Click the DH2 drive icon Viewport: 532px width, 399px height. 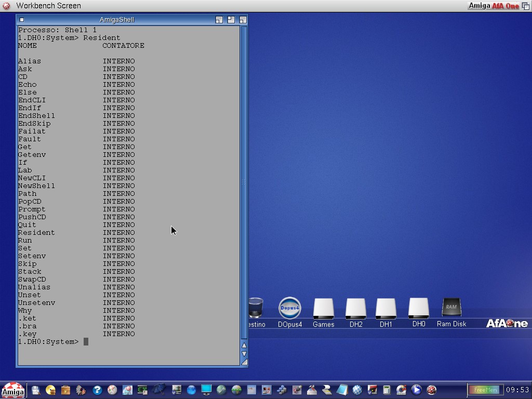[356, 309]
